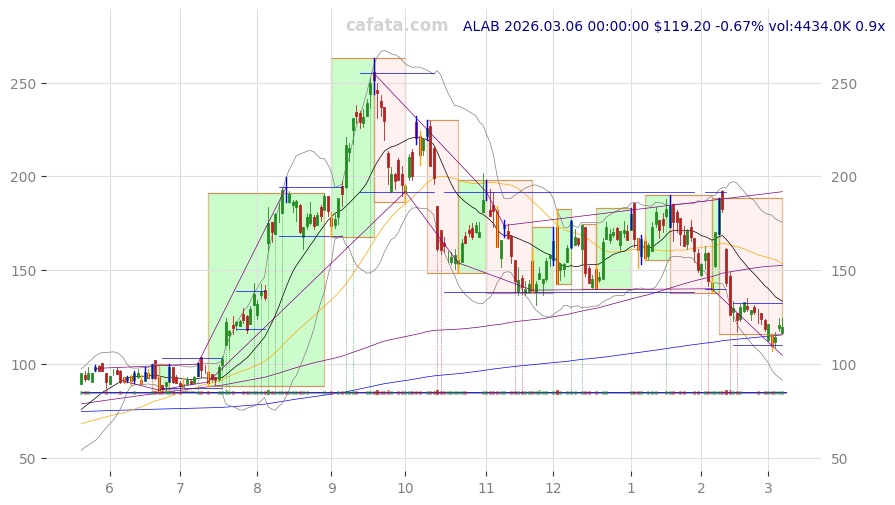This screenshot has width=895, height=505.
Task: Click the 200 label on right y-axis
Action: point(844,178)
